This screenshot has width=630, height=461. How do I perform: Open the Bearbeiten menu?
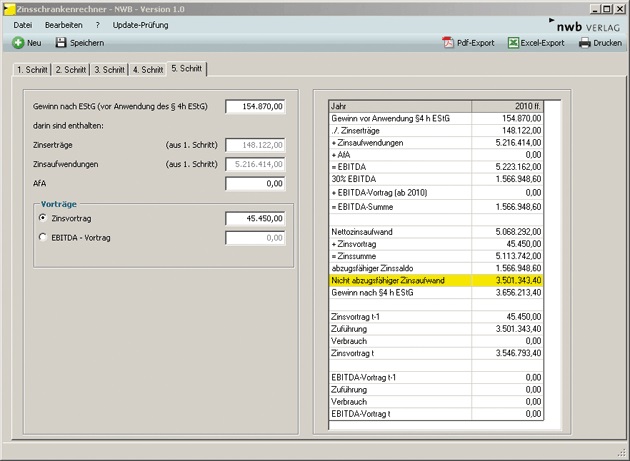point(63,24)
